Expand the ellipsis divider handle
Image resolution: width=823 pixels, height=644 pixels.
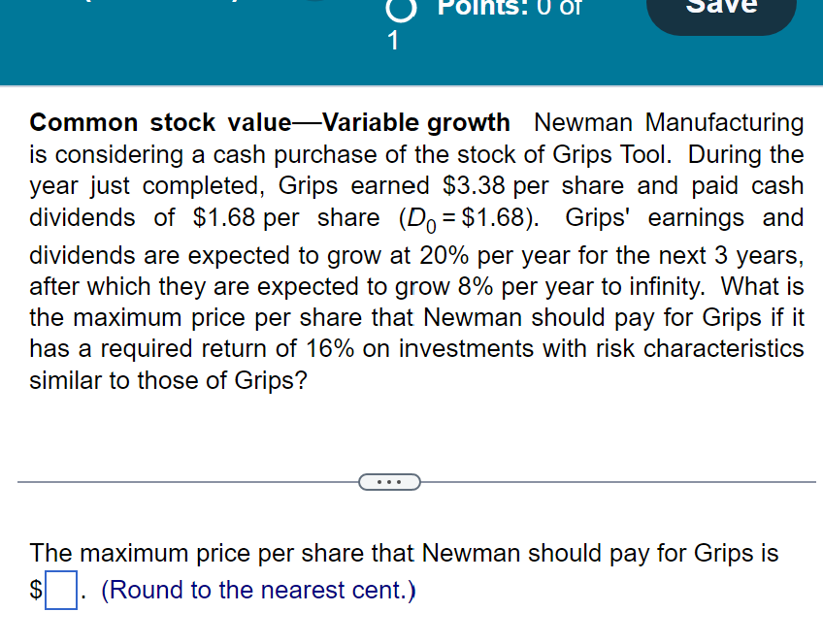tap(389, 482)
